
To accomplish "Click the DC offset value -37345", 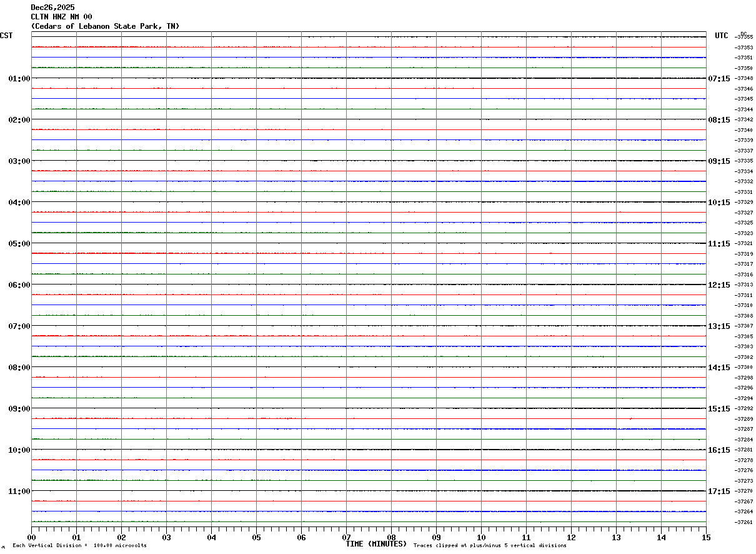I will (744, 99).
